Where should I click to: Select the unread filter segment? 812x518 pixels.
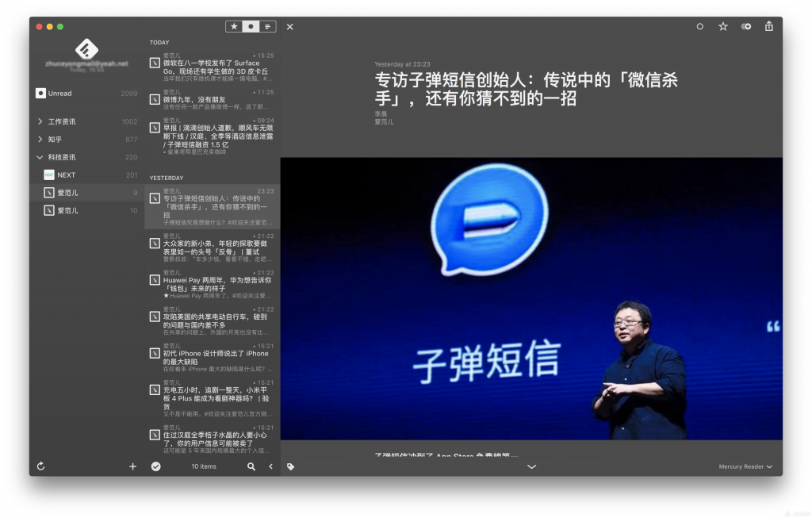pyautogui.click(x=251, y=26)
